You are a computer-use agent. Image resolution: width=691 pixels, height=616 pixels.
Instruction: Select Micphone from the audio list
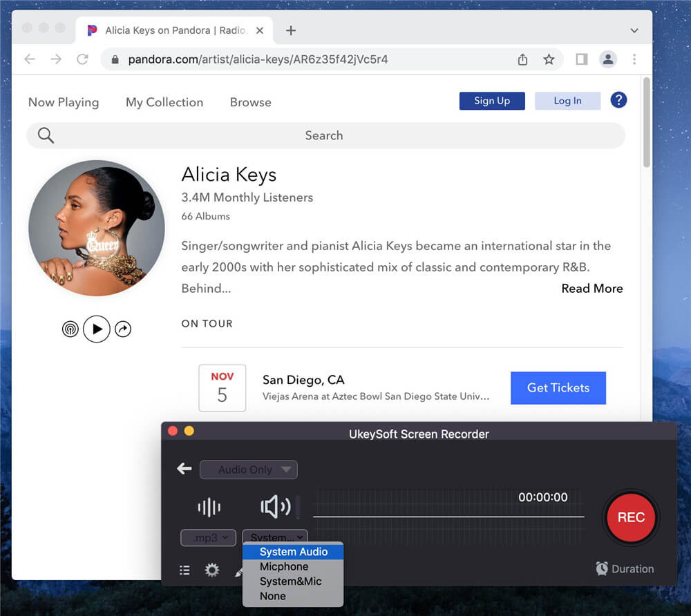tap(293, 567)
